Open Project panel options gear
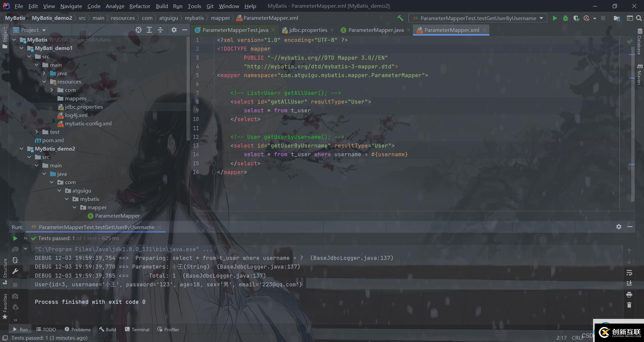The height and width of the screenshot is (342, 644). point(174,30)
